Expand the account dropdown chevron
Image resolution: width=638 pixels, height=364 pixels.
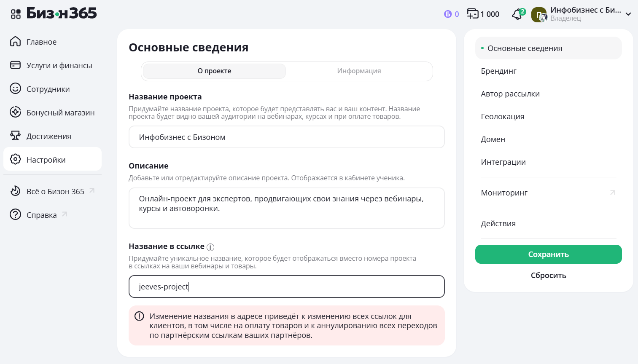click(628, 14)
